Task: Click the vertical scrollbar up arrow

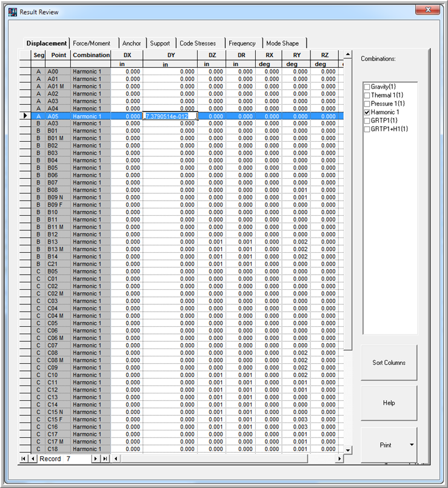Action: pyautogui.click(x=348, y=55)
